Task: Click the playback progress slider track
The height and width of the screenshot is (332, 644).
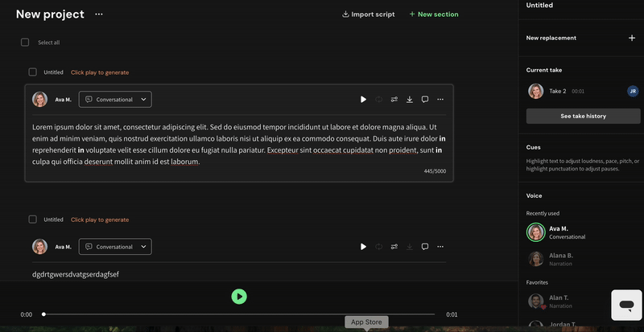Action: pyautogui.click(x=242, y=314)
